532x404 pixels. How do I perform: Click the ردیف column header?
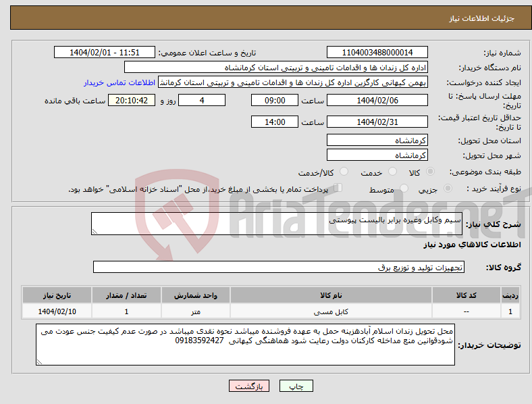510,295
